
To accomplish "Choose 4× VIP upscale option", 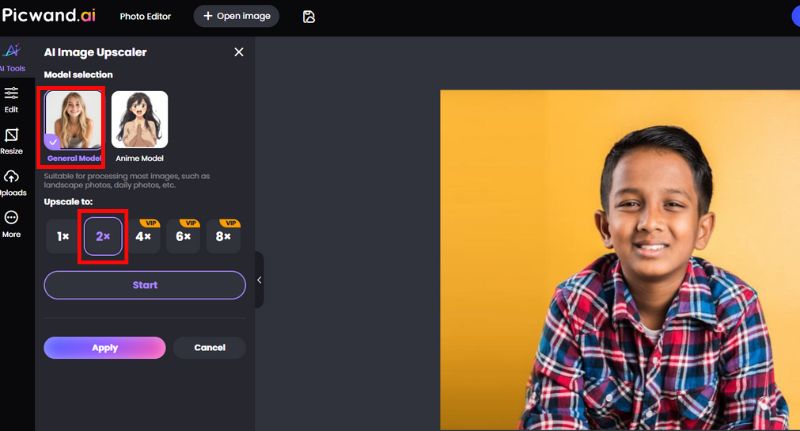I will coord(143,237).
